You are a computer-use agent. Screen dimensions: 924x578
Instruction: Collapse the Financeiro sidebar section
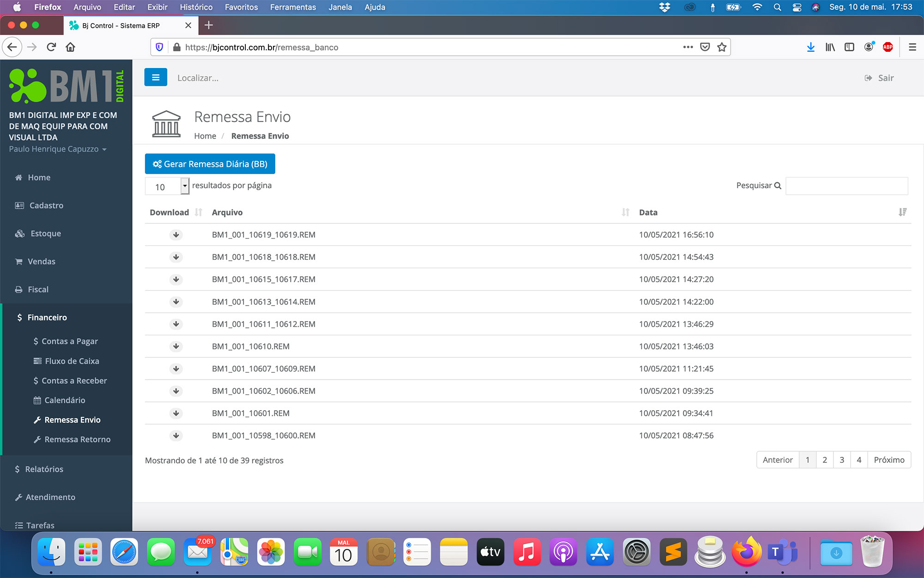click(x=47, y=317)
